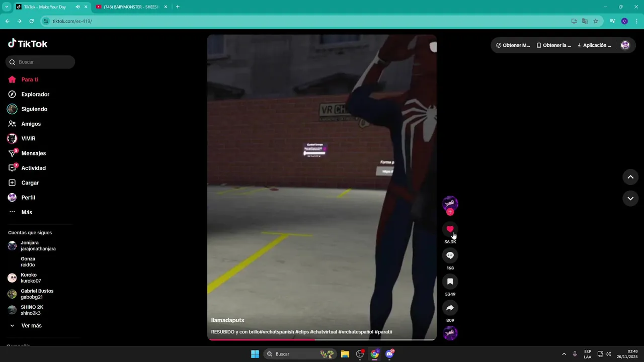Image resolution: width=644 pixels, height=362 pixels.
Task: Focus the Buscar search field in TikTok
Action: tap(40, 62)
